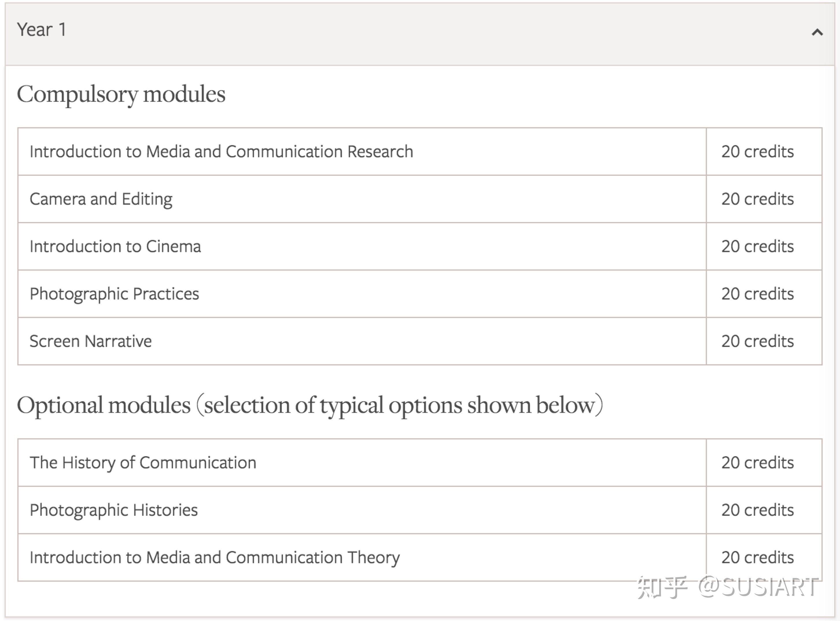
Task: Click 20 credits beside Introduction to Cinema
Action: point(757,247)
